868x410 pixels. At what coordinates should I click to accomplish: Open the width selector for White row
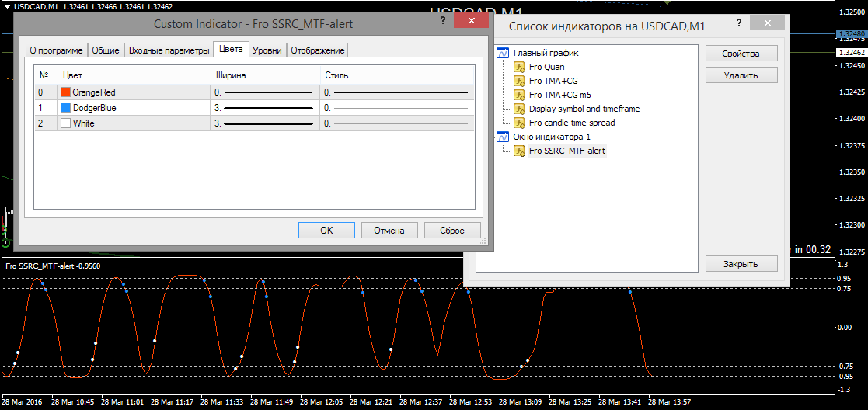(265, 123)
